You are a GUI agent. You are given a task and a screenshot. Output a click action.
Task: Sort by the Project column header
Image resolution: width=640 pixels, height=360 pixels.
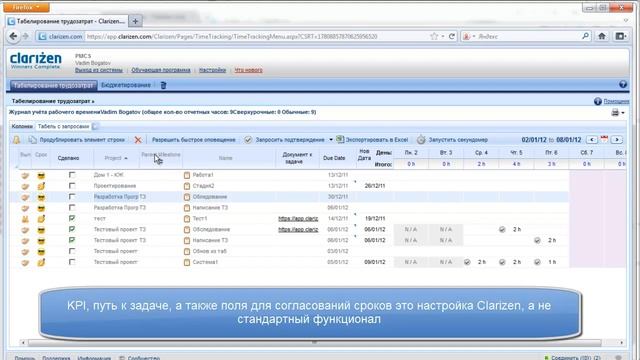(x=116, y=158)
